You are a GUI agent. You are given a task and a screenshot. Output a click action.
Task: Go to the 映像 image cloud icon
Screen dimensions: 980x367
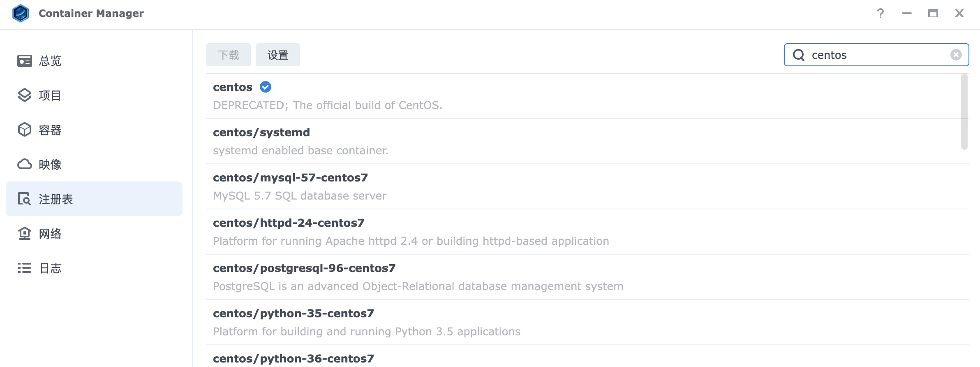pyautogui.click(x=25, y=164)
